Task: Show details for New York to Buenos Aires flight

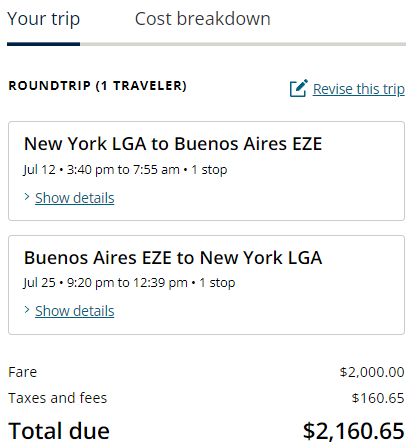Action: 75,198
